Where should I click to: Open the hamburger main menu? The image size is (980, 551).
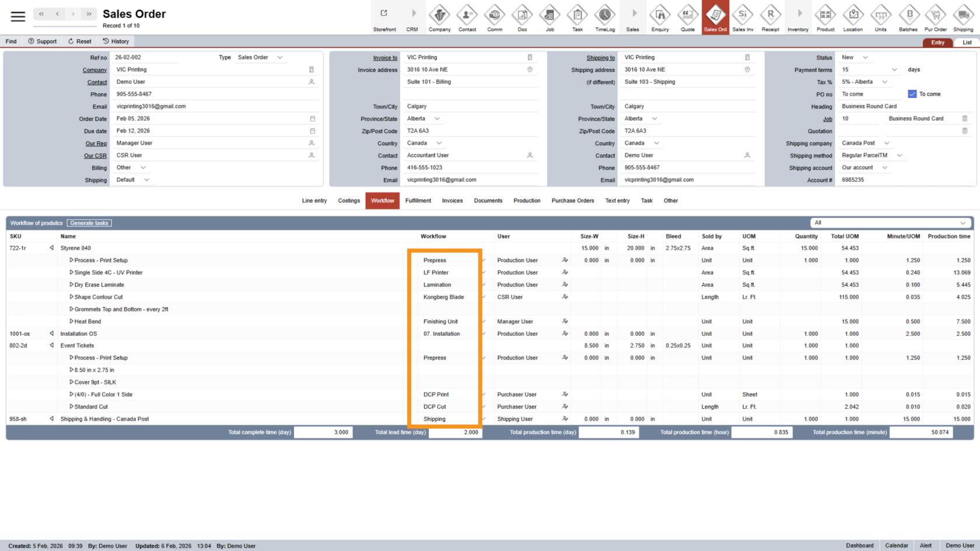point(18,16)
